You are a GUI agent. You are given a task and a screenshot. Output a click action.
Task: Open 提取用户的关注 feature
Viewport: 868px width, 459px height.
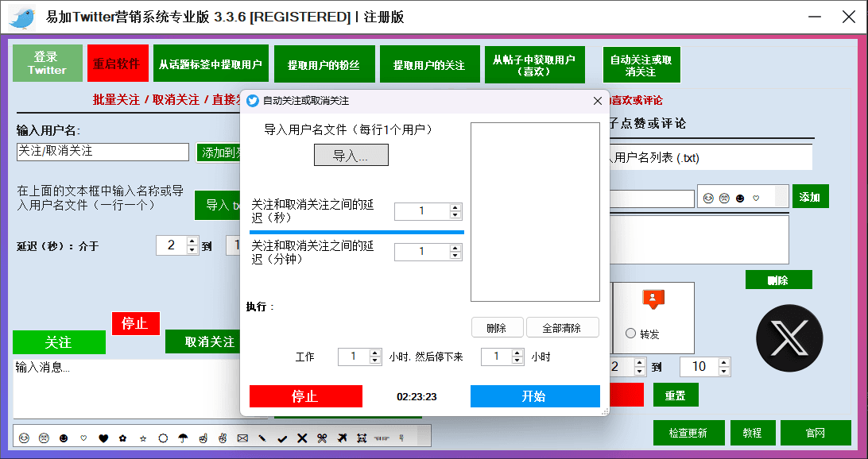pyautogui.click(x=429, y=64)
